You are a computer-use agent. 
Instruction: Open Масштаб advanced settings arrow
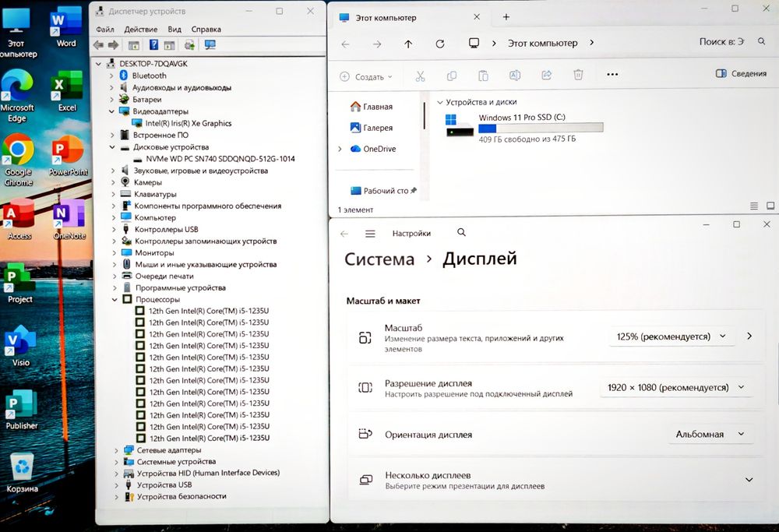(x=749, y=336)
